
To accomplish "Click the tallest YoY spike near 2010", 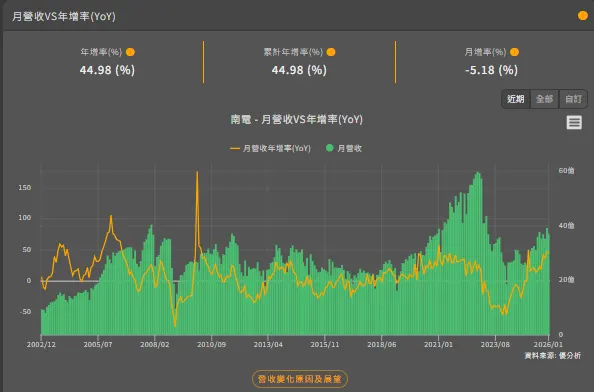I will (x=197, y=173).
